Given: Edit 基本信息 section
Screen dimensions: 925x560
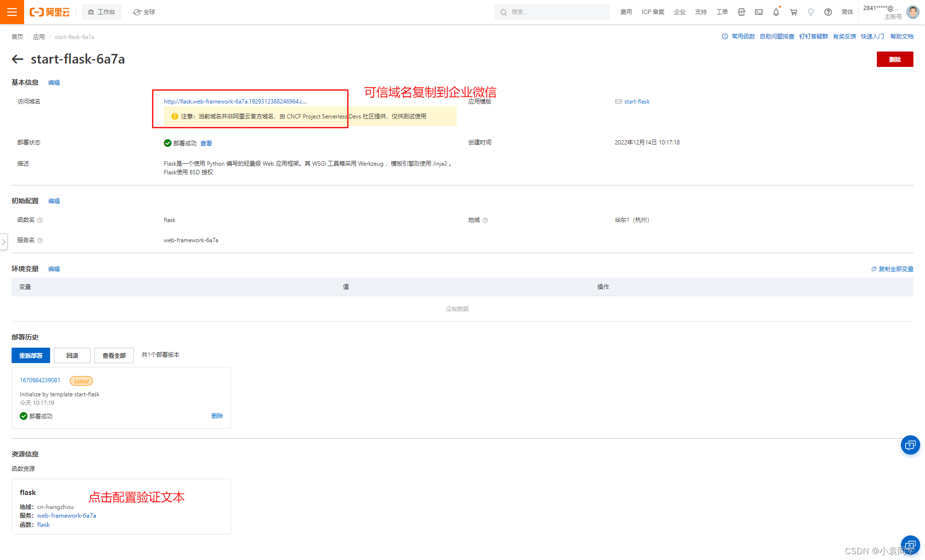Looking at the screenshot, I should click(54, 83).
